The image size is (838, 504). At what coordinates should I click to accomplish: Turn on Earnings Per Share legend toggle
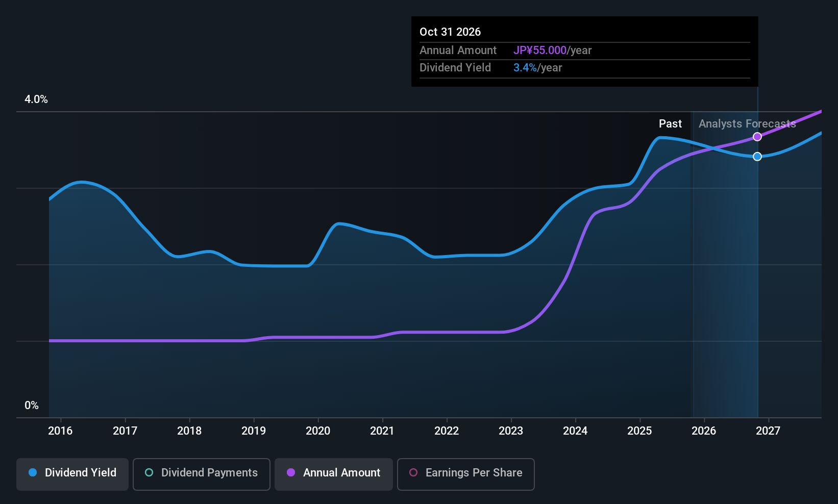click(x=466, y=474)
